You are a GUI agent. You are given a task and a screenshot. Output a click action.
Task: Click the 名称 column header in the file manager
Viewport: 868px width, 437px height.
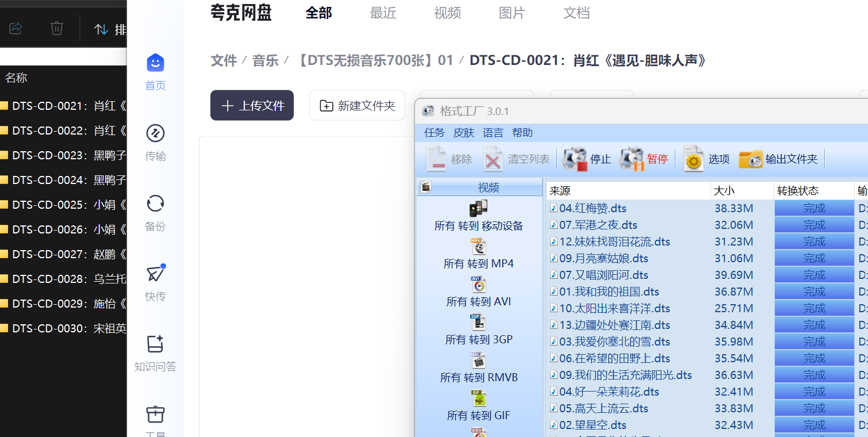16,78
